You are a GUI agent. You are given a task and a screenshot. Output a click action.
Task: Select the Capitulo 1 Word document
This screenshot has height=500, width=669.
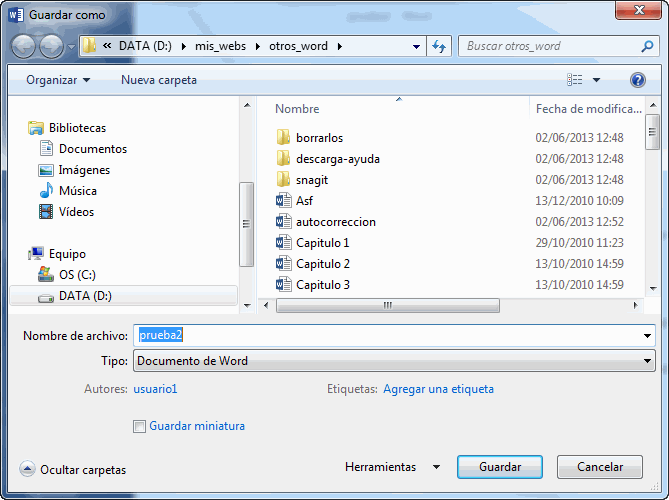point(322,243)
